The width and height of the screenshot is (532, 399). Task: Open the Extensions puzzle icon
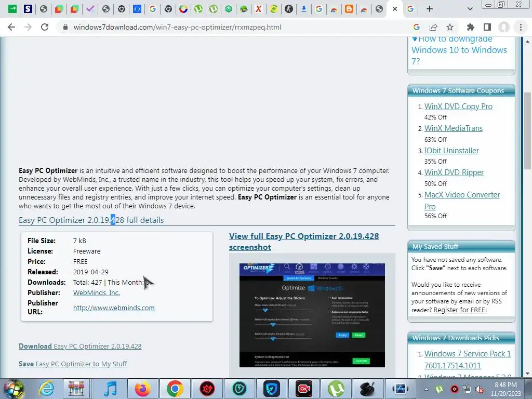click(x=471, y=27)
